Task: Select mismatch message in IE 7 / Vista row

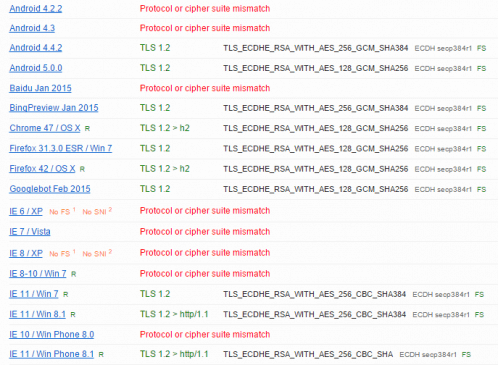Action: tap(205, 232)
